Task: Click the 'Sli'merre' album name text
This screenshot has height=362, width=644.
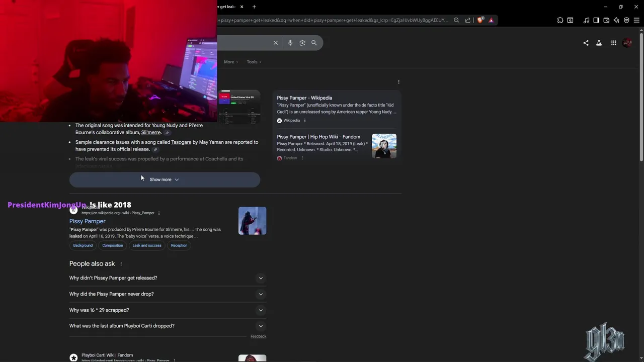Action: (151, 133)
